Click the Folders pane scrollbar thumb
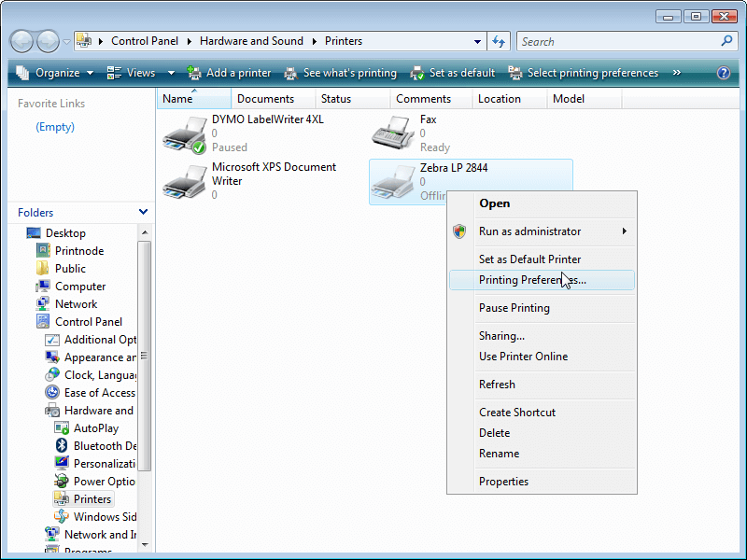Viewport: 747px width, 560px height. point(144,356)
